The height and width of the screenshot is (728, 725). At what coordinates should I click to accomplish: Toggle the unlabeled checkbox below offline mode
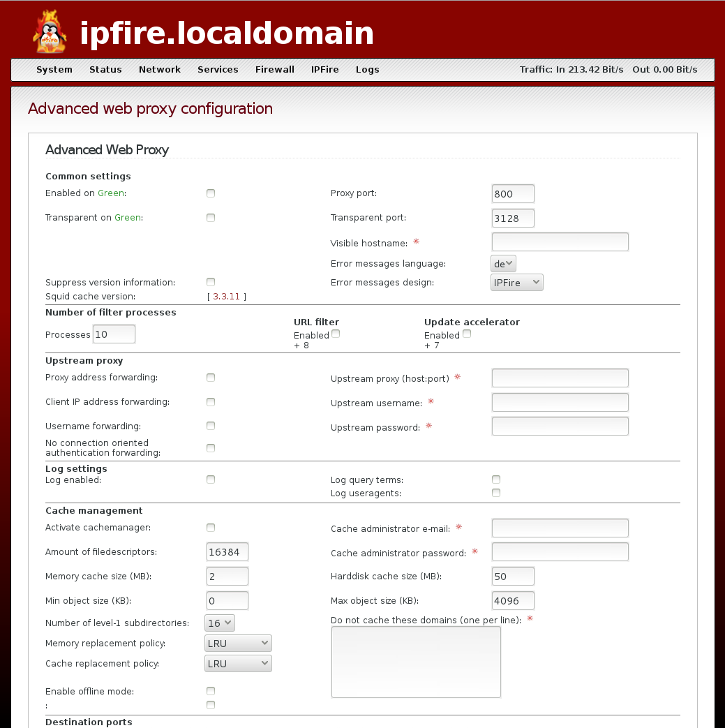[x=211, y=705]
